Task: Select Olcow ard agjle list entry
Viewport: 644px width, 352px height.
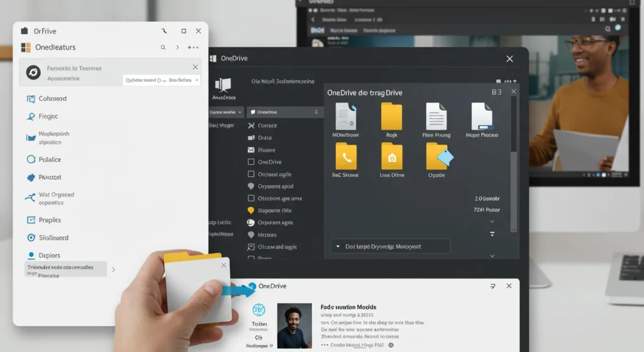Action: [272, 247]
